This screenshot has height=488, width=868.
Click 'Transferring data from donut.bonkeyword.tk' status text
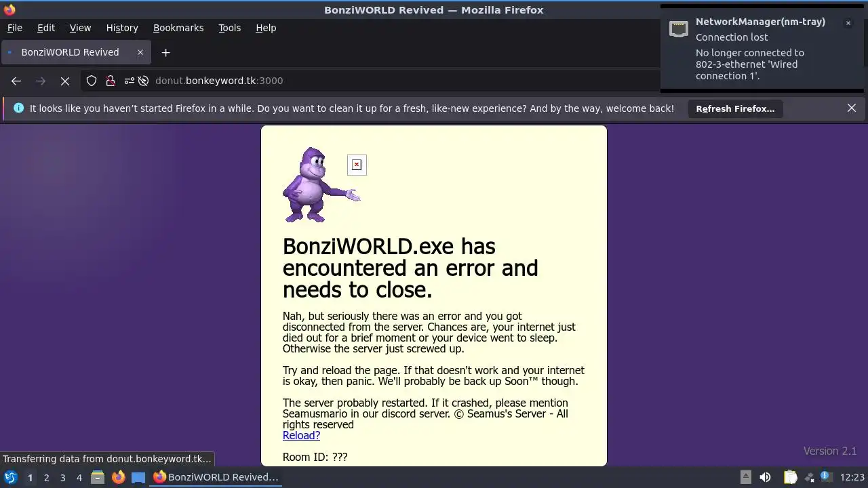pyautogui.click(x=107, y=459)
